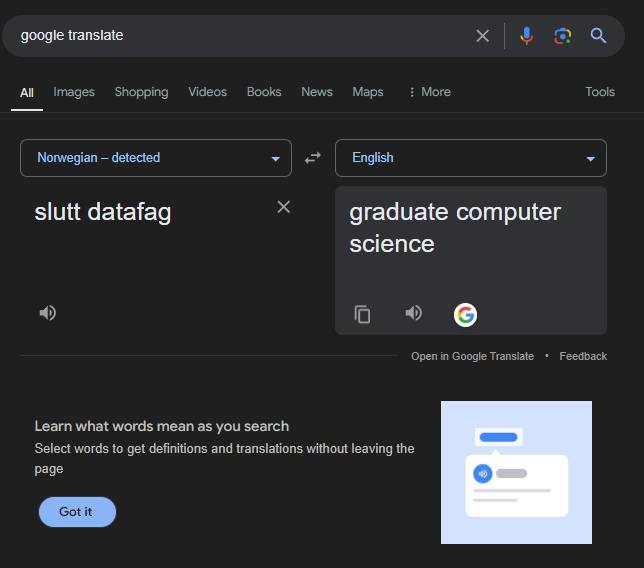Swap source and target languages
Image resolution: width=644 pixels, height=568 pixels.
coord(313,158)
